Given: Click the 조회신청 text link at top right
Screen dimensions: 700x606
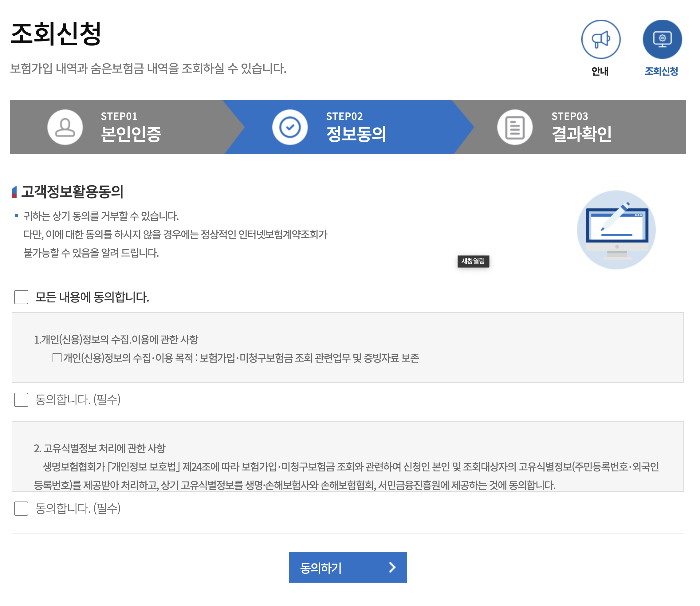Looking at the screenshot, I should [661, 71].
